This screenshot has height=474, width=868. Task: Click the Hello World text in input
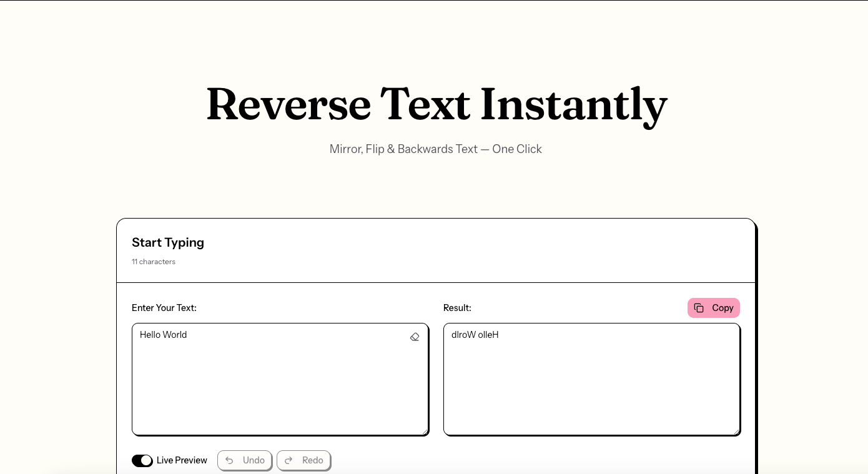(x=163, y=335)
